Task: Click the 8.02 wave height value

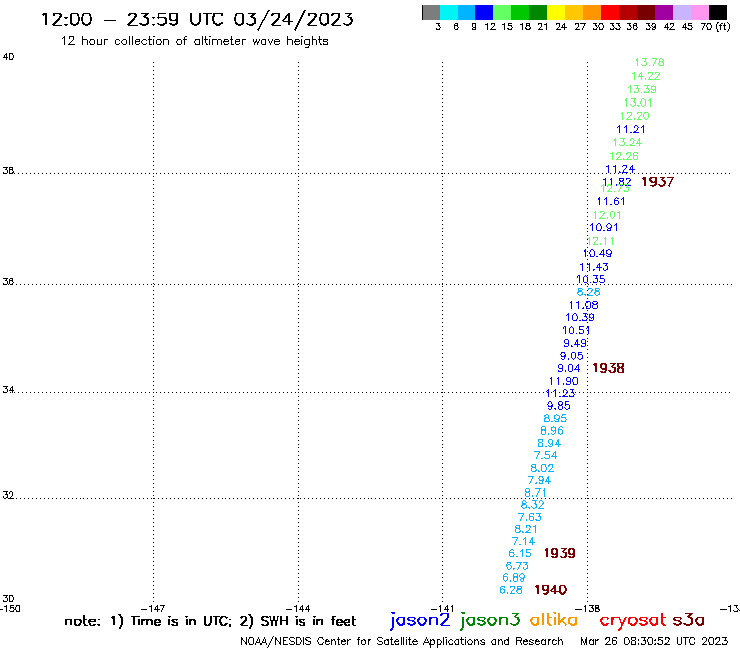Action: 542,468
